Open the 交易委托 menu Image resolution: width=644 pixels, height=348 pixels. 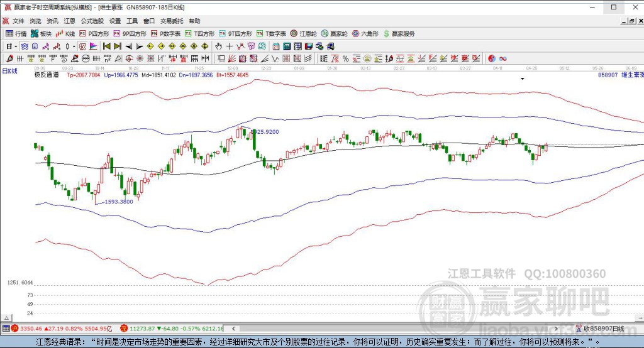(172, 21)
